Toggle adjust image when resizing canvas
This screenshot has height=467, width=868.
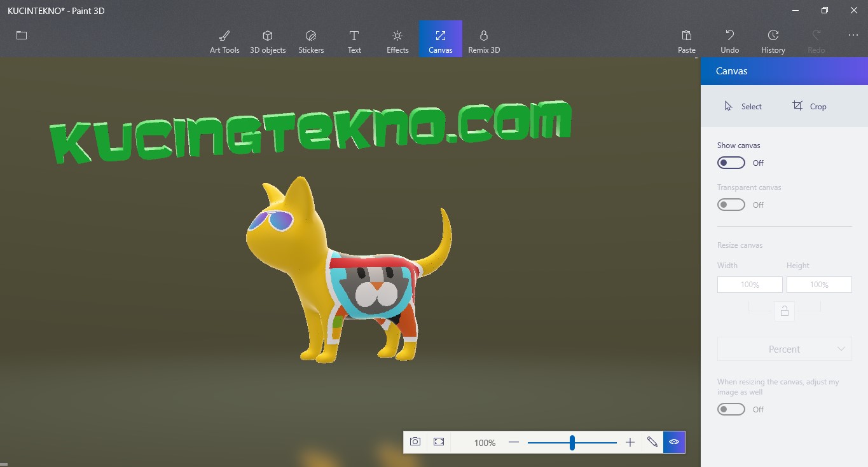coord(730,409)
